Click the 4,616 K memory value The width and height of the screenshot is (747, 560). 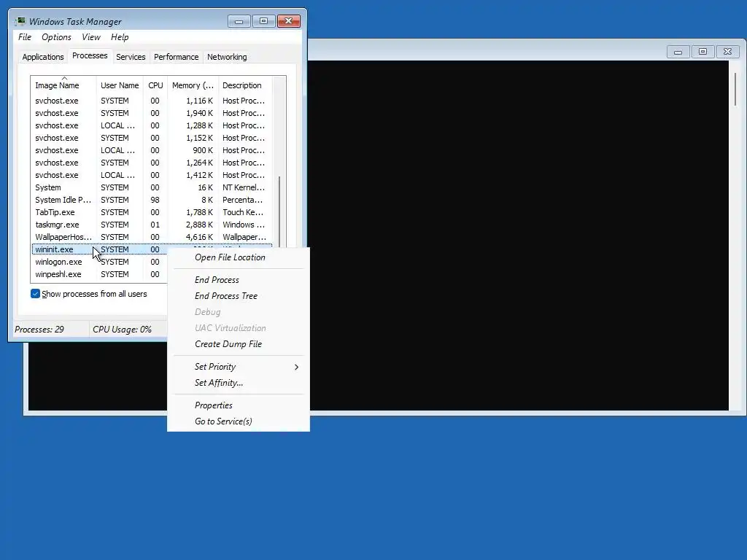coord(199,237)
